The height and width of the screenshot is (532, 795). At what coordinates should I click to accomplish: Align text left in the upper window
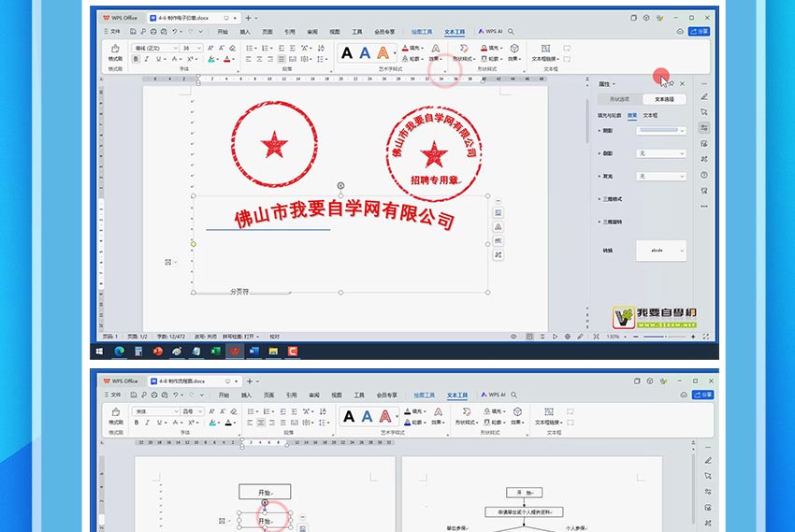pyautogui.click(x=249, y=59)
